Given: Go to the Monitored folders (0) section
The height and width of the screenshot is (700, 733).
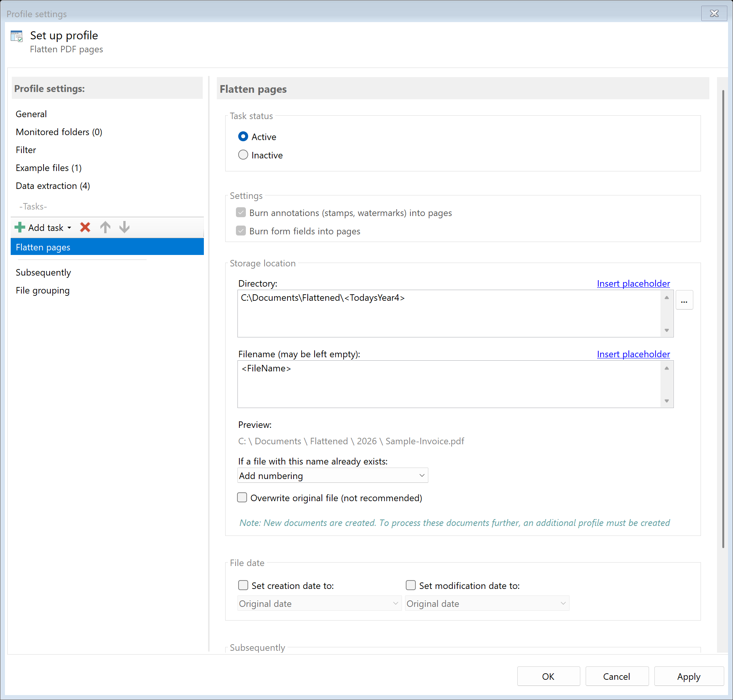Looking at the screenshot, I should (x=59, y=132).
